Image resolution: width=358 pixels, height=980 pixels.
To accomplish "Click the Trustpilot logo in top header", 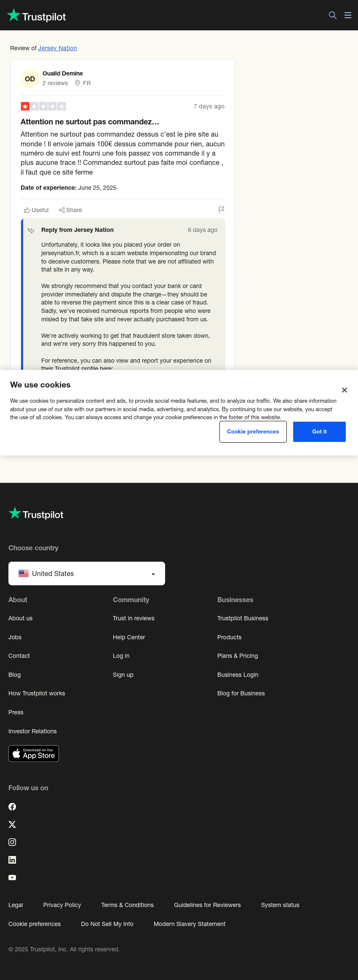I will [x=37, y=16].
